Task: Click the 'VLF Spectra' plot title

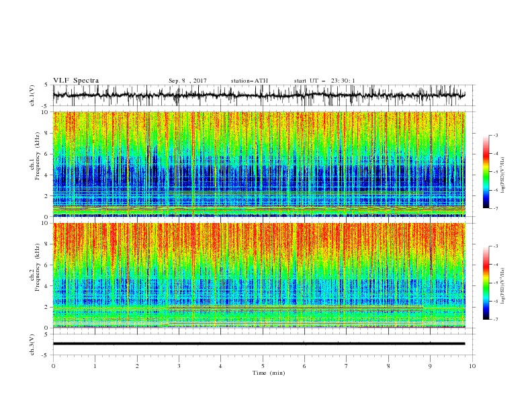Action: [76, 81]
